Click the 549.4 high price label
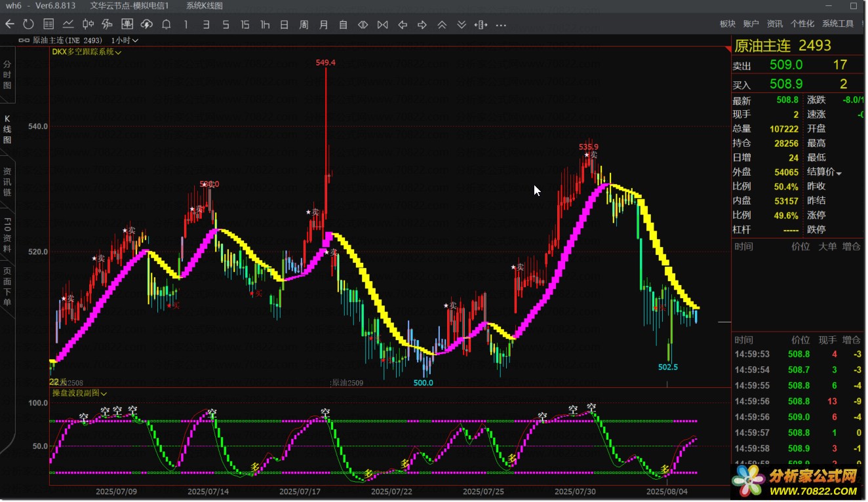 [x=325, y=63]
